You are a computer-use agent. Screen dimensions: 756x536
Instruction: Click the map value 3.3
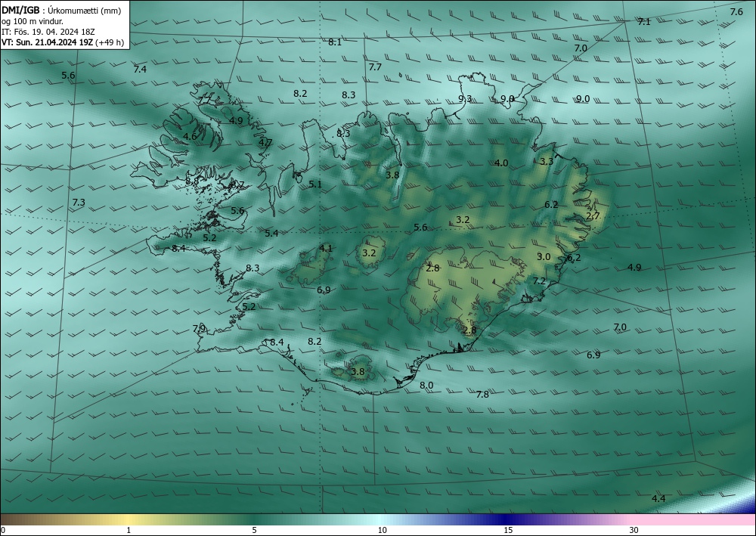(547, 162)
